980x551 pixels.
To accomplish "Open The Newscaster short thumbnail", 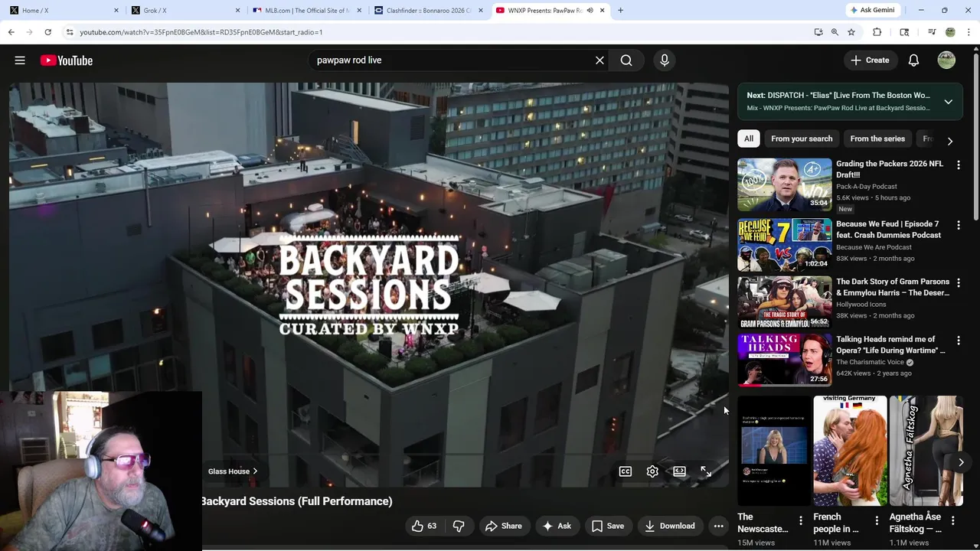I will pyautogui.click(x=774, y=451).
